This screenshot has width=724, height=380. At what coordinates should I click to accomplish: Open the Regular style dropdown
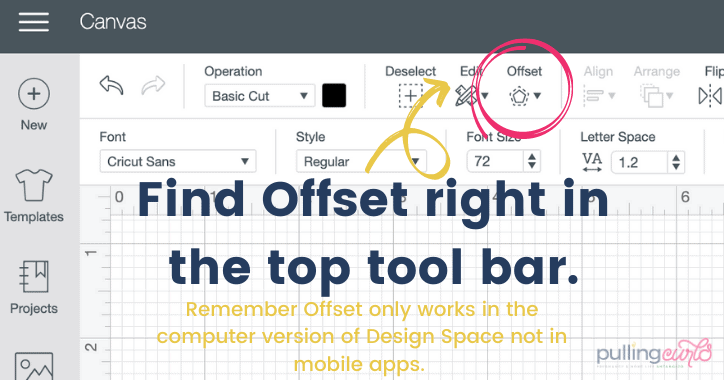click(361, 161)
